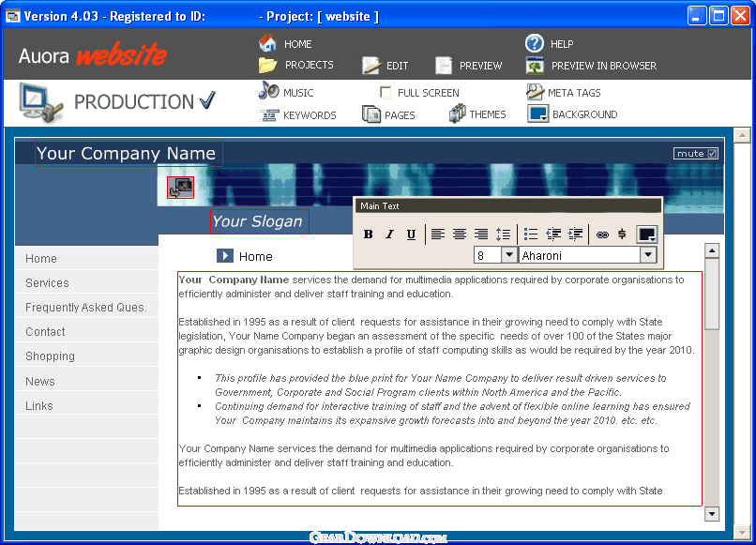Insert a bulleted list

[x=531, y=235]
